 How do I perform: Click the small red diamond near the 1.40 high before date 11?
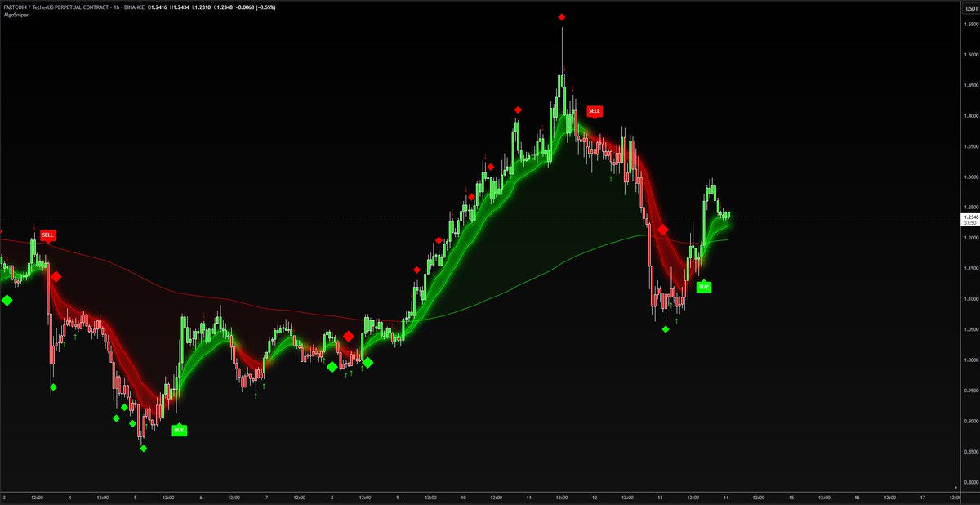[x=518, y=109]
